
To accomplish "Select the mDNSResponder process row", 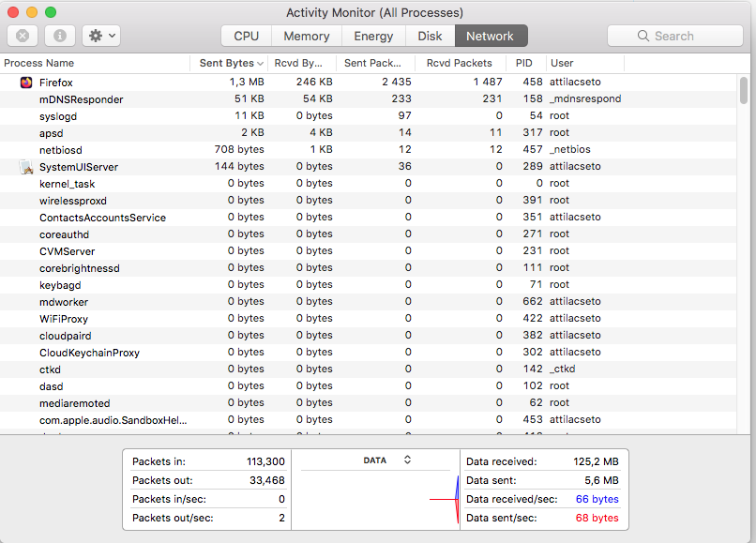I will (369, 99).
